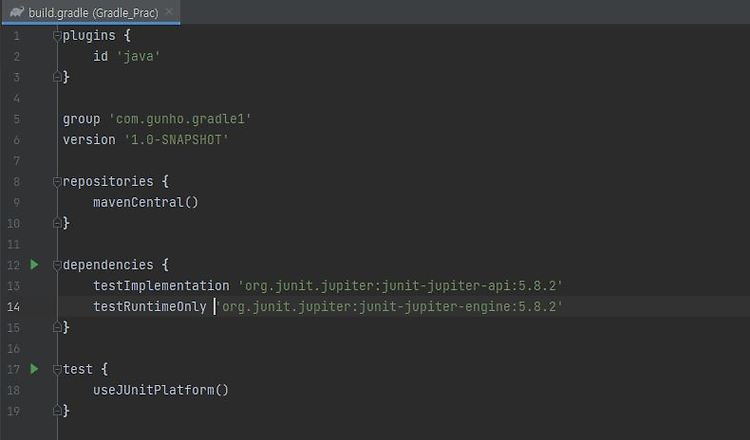Viewport: 750px width, 440px height.
Task: Click the useJUnitPlatform() call
Action: click(161, 390)
